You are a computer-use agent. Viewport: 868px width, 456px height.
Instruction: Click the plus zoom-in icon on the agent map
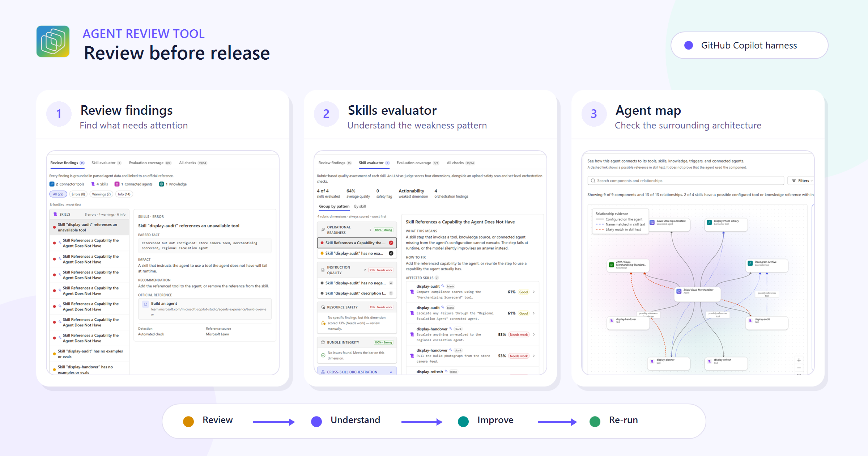(x=799, y=360)
